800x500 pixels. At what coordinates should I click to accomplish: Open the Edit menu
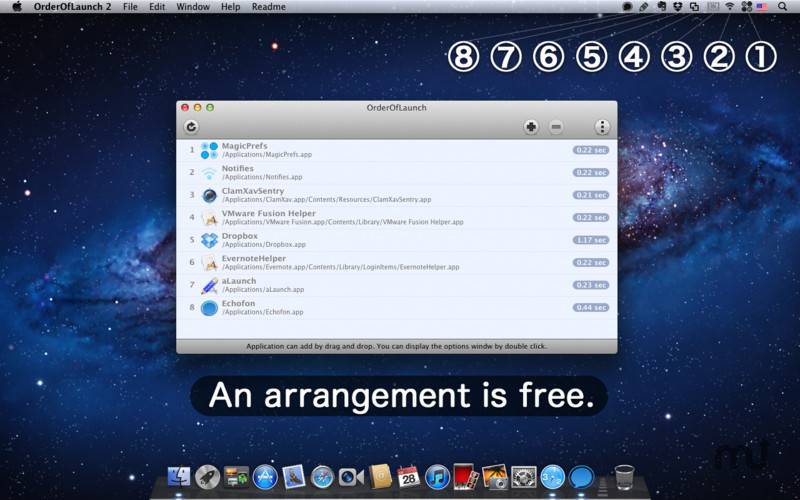click(x=157, y=7)
